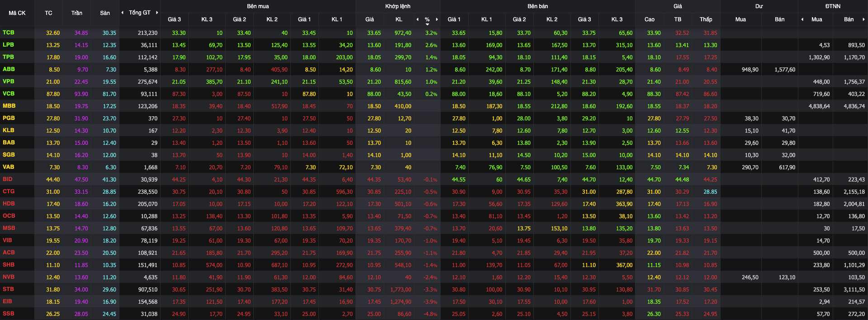Select the NVB ticker
Viewport: 868px width, 320px height.
click(9, 277)
